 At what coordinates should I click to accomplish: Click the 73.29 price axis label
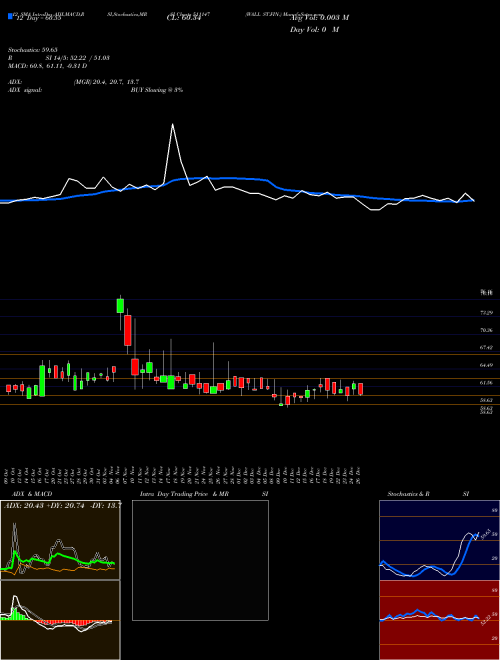487,313
